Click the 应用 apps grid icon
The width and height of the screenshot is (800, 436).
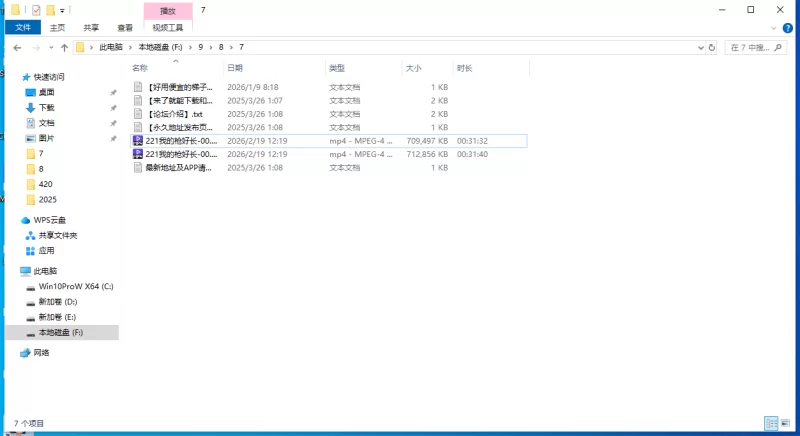(x=31, y=251)
